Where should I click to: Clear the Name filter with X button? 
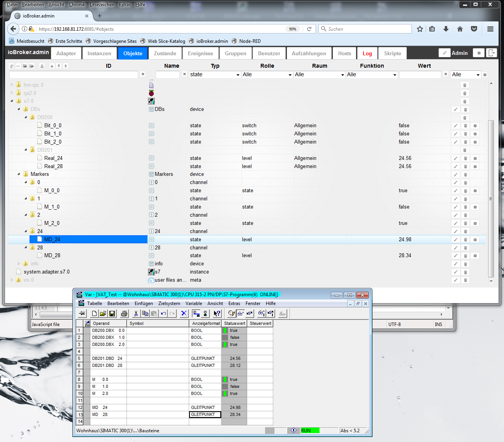184,74
